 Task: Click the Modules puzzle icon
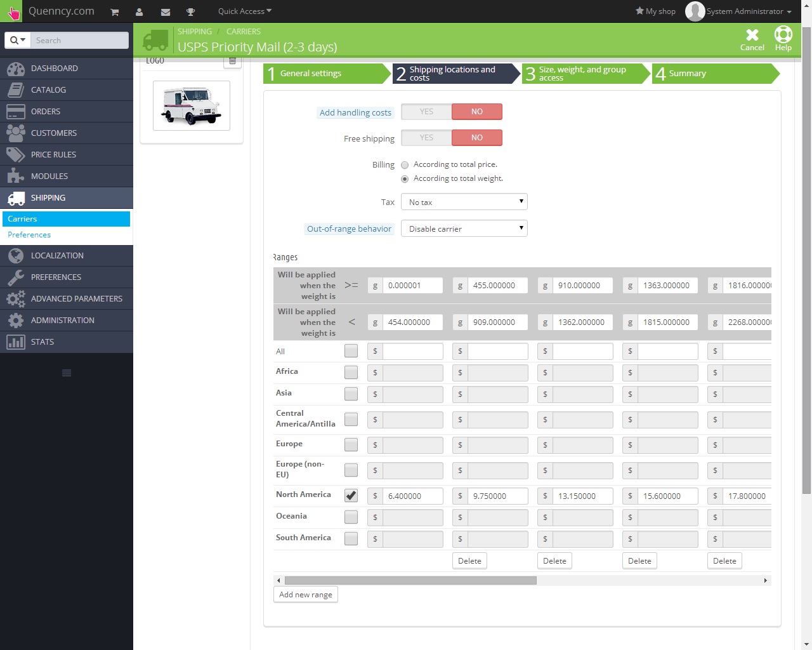pos(16,176)
